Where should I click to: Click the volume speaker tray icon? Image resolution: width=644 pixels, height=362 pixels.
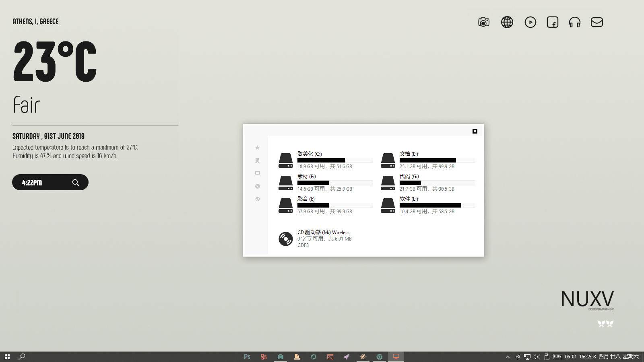point(536,357)
